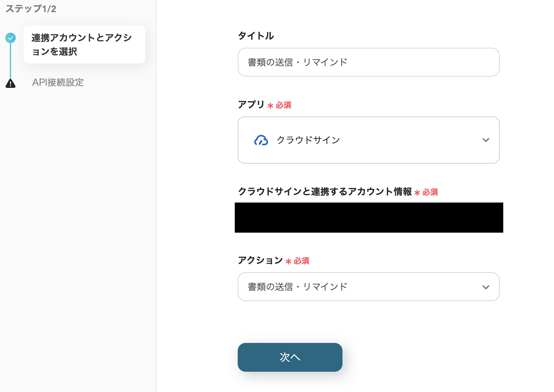The width and height of the screenshot is (554, 392).
Task: Click the redacted account information block
Action: [369, 217]
